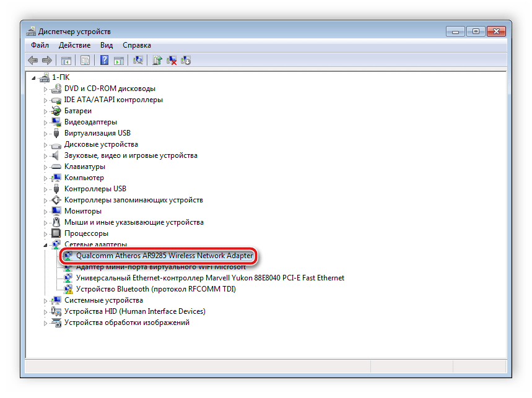Viewport: 532px width, 398px height.
Task: Click the Update driver software toolbar icon
Action: (x=157, y=60)
